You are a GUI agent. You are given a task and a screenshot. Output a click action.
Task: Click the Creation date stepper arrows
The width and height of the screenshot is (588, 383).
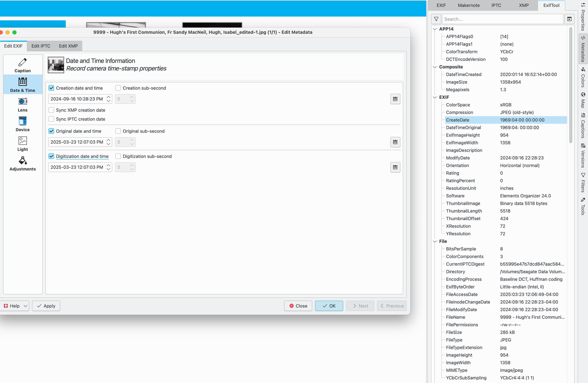pyautogui.click(x=108, y=99)
